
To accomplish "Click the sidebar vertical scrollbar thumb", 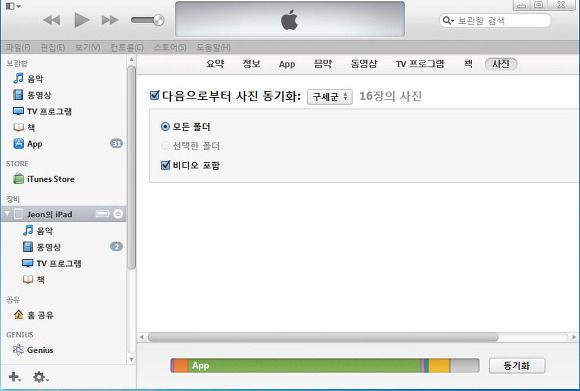I will [x=131, y=168].
